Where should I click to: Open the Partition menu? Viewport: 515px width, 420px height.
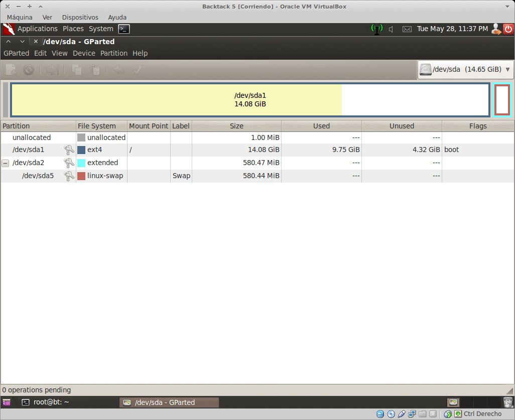(114, 53)
